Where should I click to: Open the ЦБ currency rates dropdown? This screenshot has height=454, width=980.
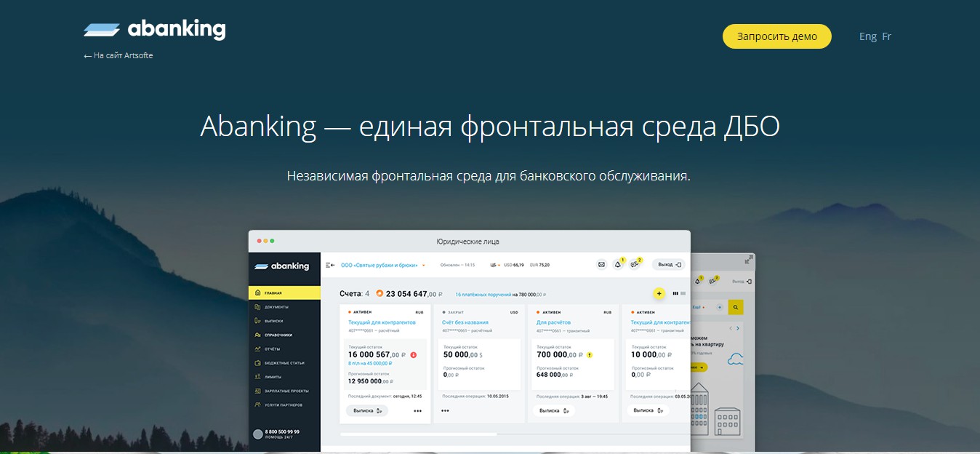point(496,265)
